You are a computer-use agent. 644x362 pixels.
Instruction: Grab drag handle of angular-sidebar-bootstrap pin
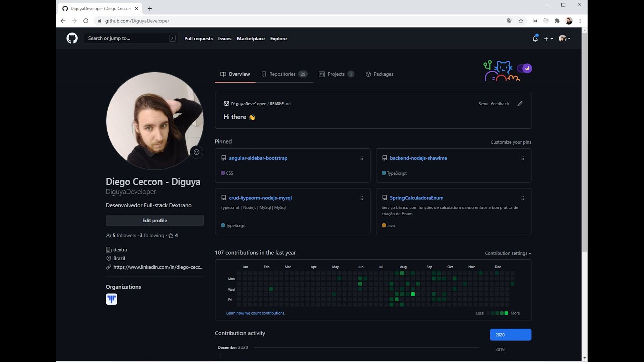tap(361, 158)
